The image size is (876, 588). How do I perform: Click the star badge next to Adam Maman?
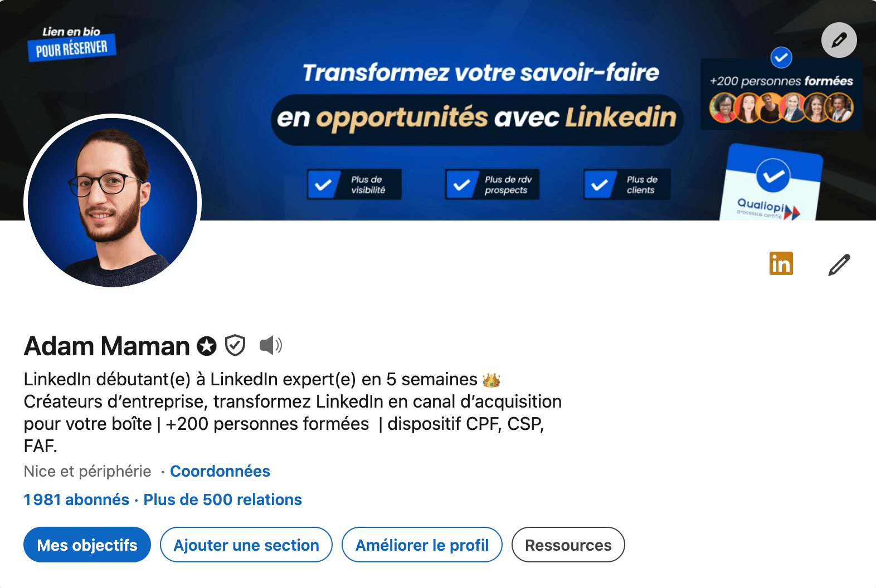pos(207,346)
